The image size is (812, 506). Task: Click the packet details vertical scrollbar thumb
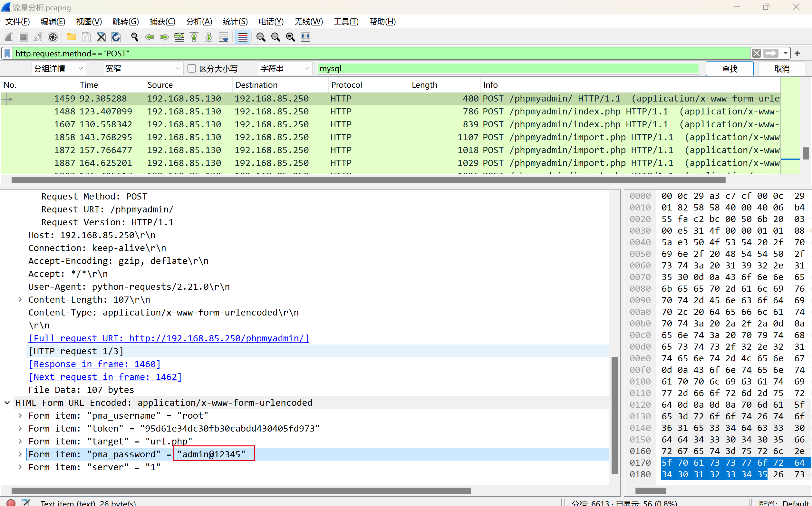point(614,415)
